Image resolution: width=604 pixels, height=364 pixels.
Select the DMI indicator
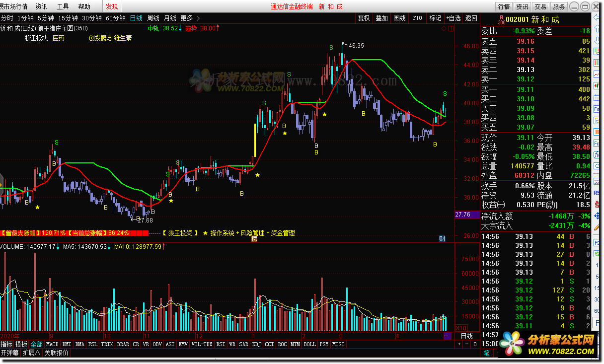pos(67,344)
